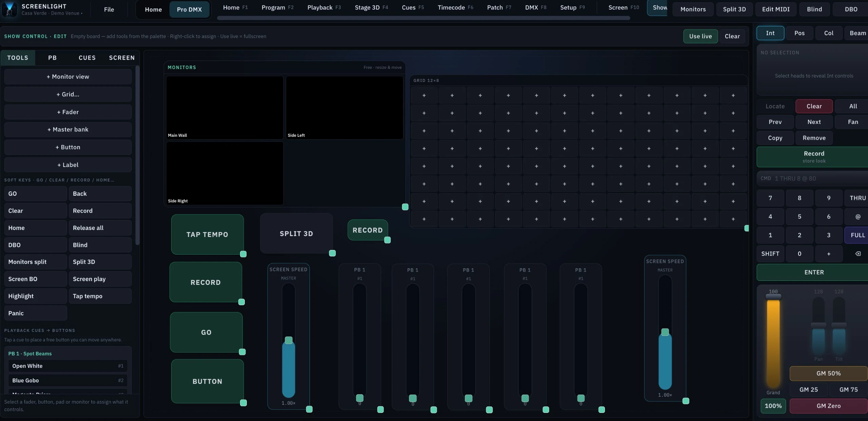Screen dimensions: 868x421
Task: Click the resize handle on TAP TEMPO button
Action: tap(243, 254)
